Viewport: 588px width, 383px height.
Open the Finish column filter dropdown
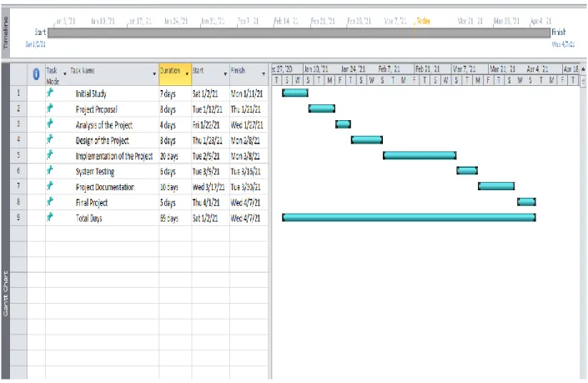[x=264, y=73]
